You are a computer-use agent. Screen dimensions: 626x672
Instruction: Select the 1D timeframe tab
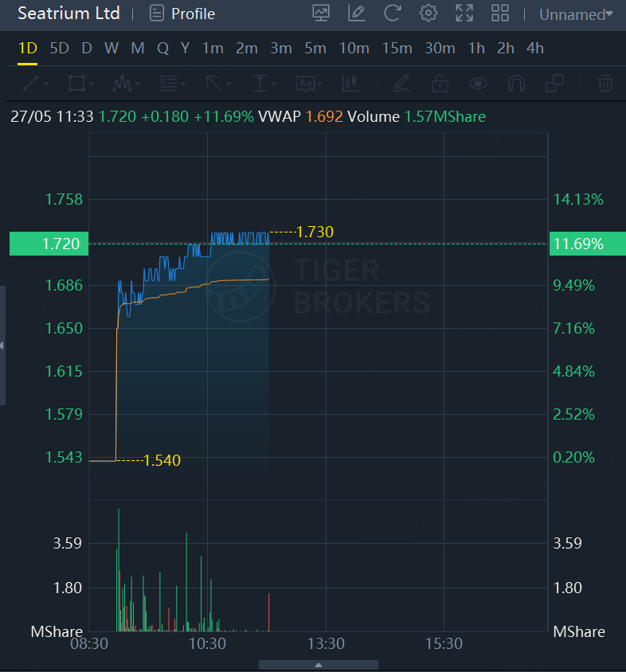[27, 49]
